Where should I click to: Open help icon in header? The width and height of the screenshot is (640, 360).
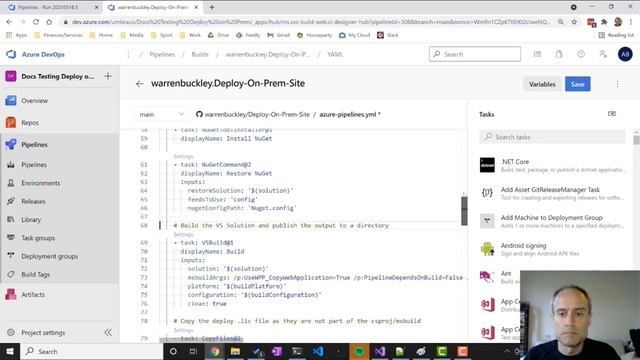click(581, 54)
